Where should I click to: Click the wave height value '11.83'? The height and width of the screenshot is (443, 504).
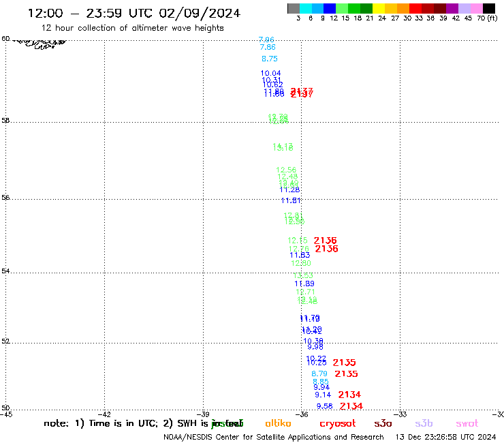(300, 255)
